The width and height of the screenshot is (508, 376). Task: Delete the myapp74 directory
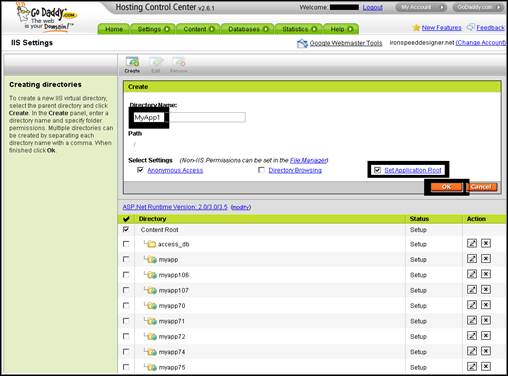[x=486, y=351]
